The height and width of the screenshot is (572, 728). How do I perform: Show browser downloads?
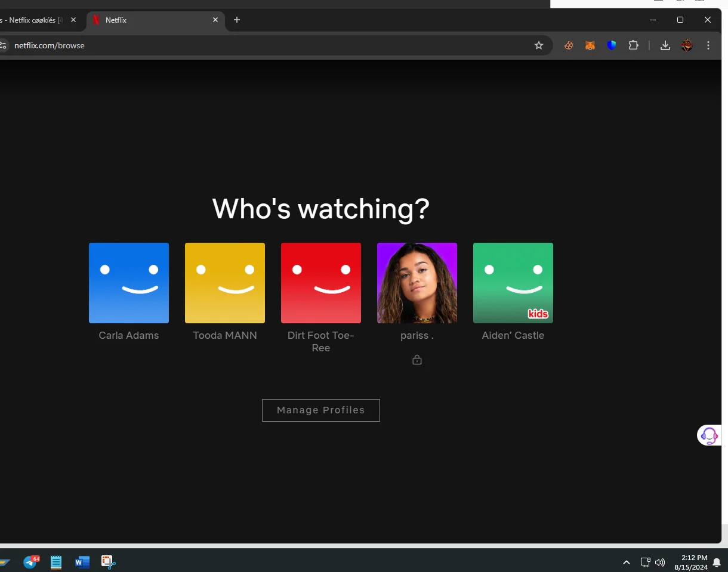click(665, 45)
